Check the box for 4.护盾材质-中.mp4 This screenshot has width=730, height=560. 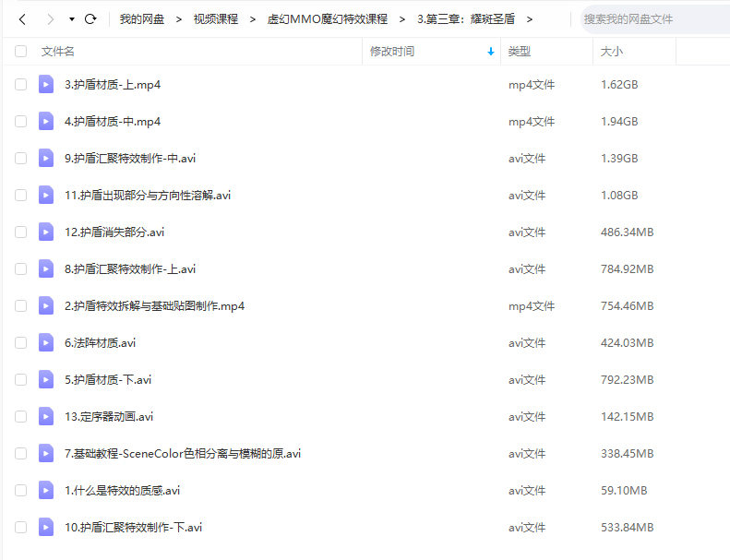[21, 122]
